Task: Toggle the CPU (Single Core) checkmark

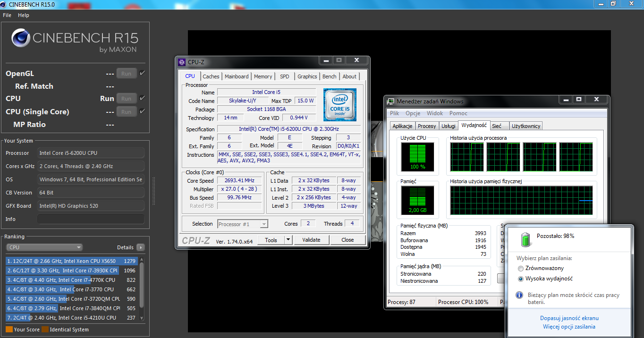Action: 142,111
